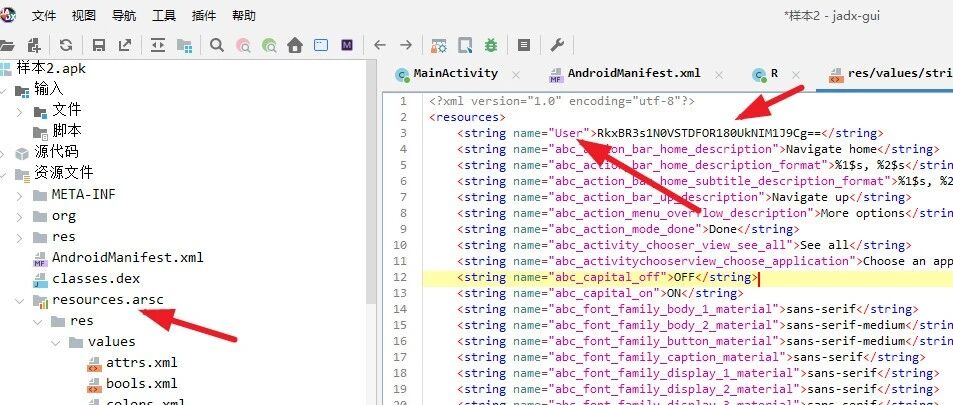Image resolution: width=953 pixels, height=405 pixels.
Task: Open preferences with the wrench icon
Action: 557,45
